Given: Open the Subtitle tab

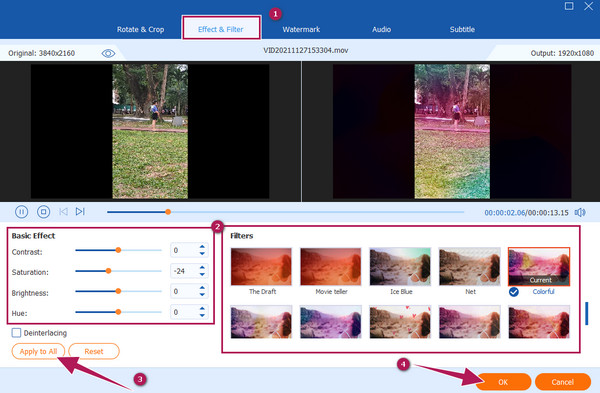Looking at the screenshot, I should 462,29.
